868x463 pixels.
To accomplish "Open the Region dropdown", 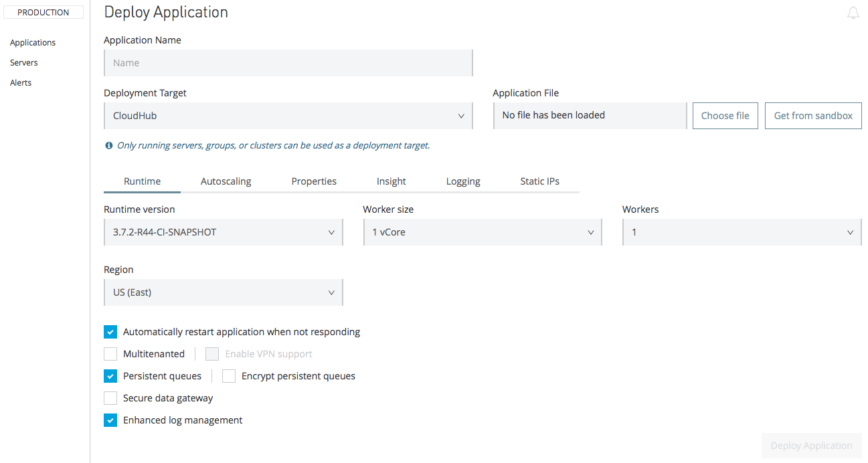I will pyautogui.click(x=223, y=292).
